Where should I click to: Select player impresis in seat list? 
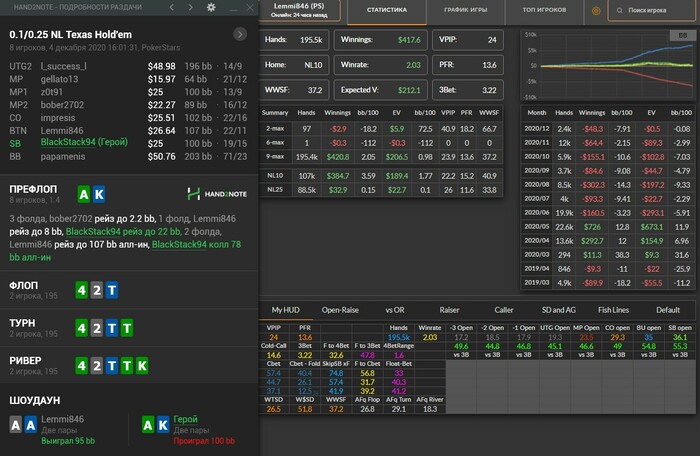pos(58,118)
